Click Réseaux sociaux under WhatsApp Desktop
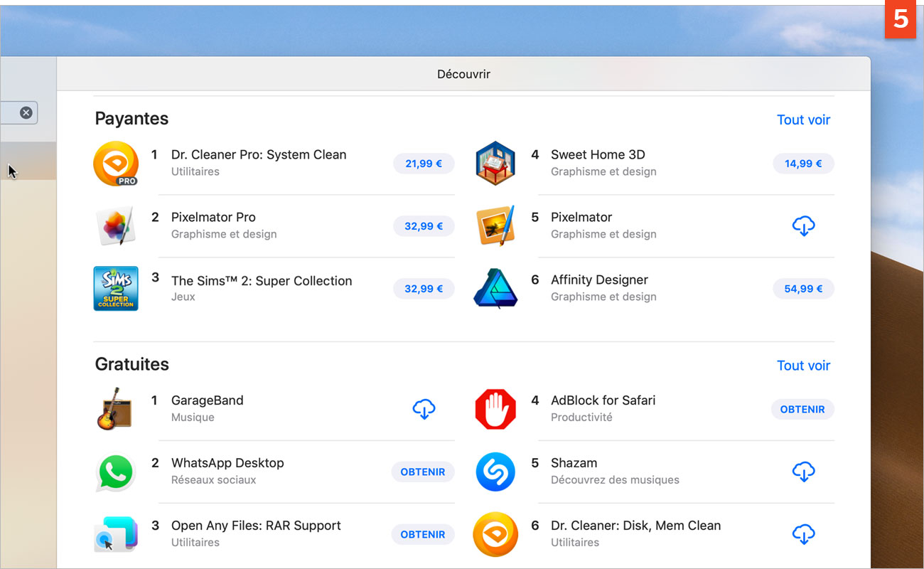Viewport: 924px width, 569px height. tap(214, 479)
